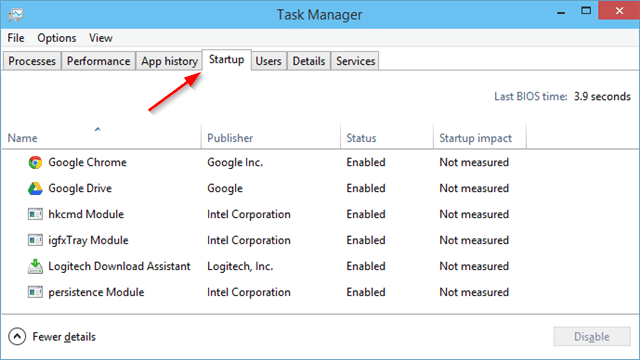
Task: Switch to the Services tab
Action: coord(355,61)
